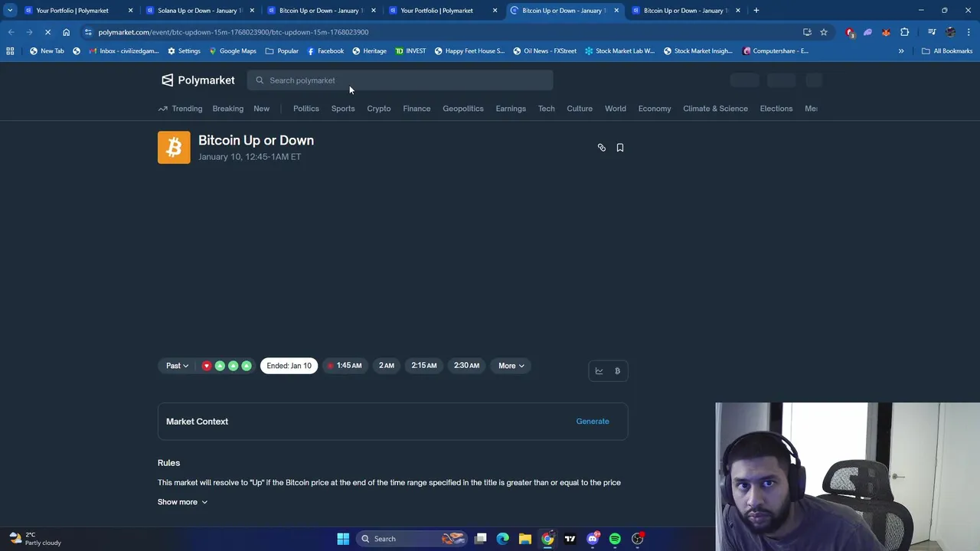Image resolution: width=980 pixels, height=551 pixels.
Task: Expand the More times dropdown
Action: click(x=511, y=366)
